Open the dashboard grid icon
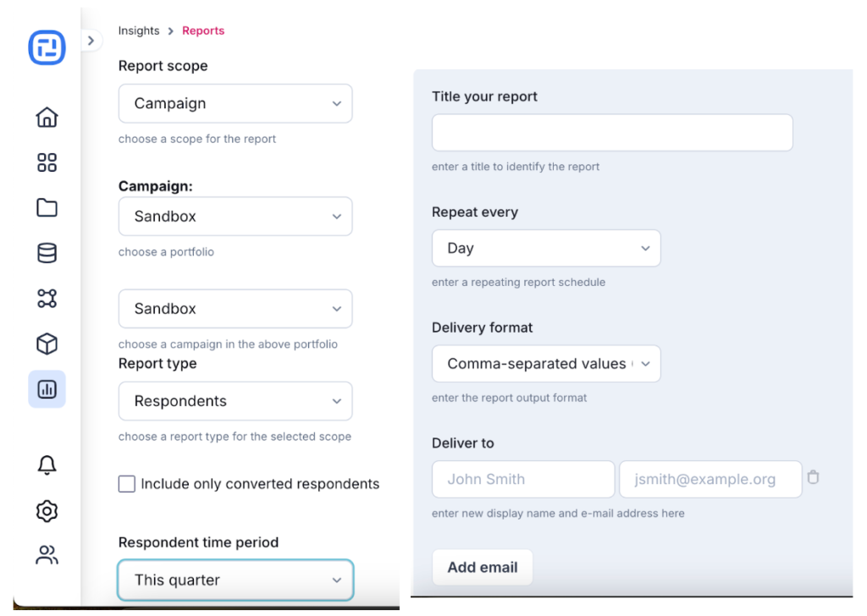The image size is (867, 616). (x=47, y=162)
